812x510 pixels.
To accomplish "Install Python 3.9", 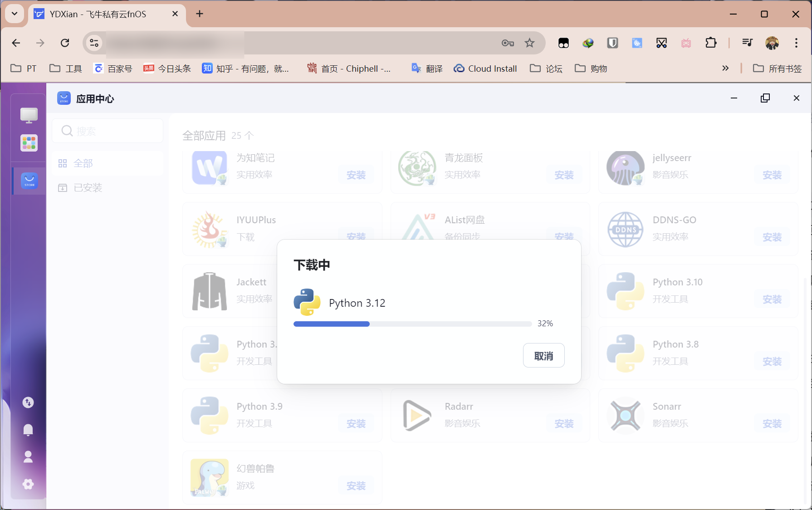I will (356, 424).
